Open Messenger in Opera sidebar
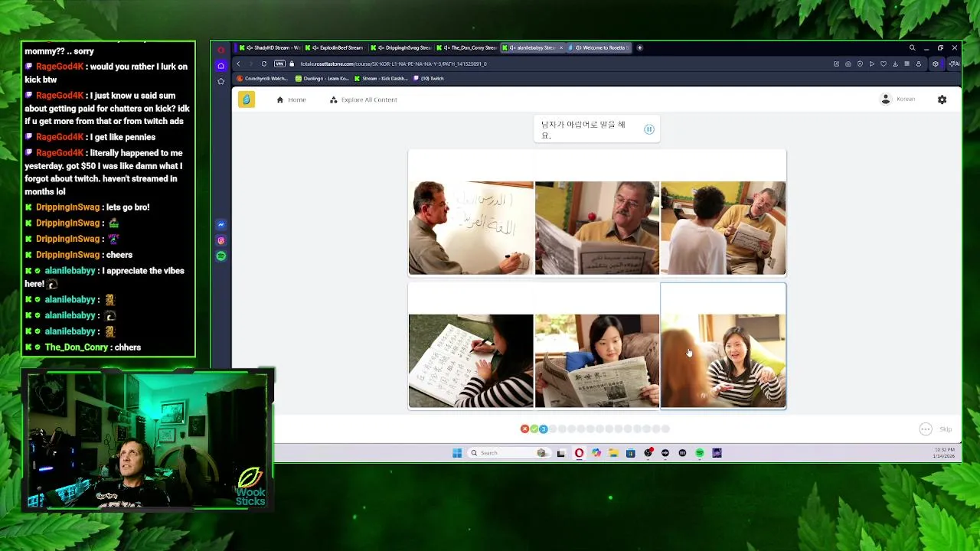Image resolution: width=980 pixels, height=551 pixels. 221,224
